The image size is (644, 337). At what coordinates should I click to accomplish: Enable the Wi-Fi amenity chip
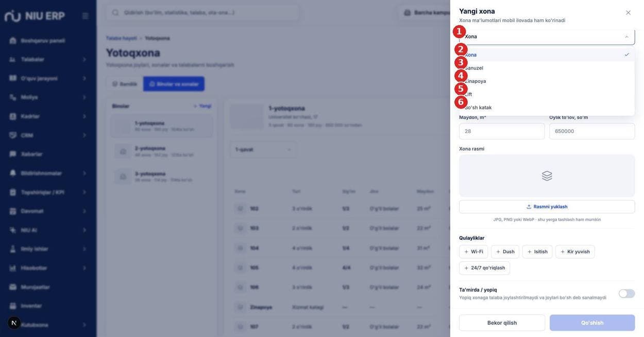473,252
